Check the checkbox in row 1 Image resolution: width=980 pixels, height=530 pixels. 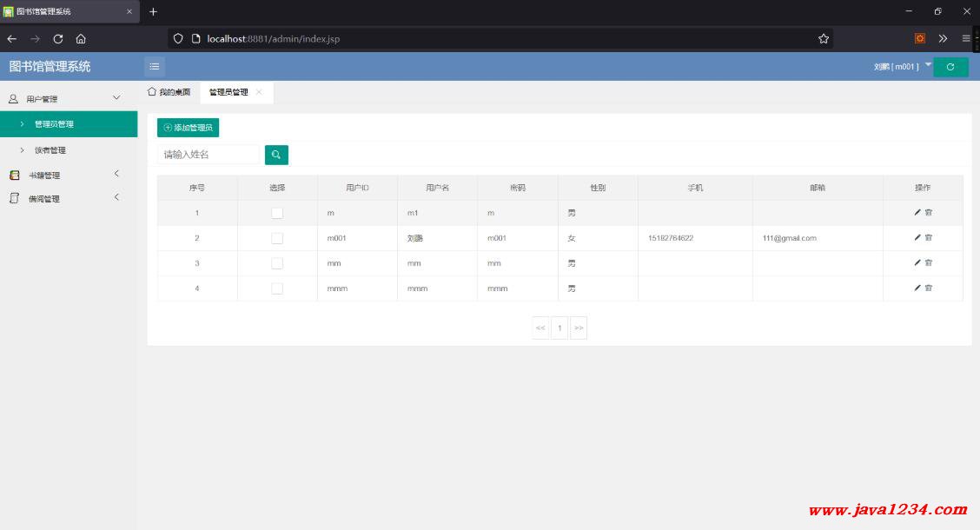pos(277,213)
